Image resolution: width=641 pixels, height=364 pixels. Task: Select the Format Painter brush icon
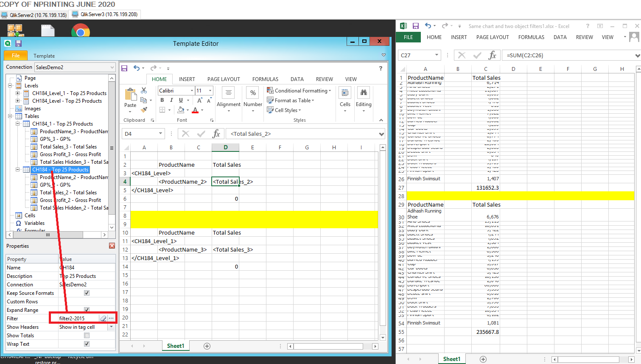pyautogui.click(x=144, y=110)
